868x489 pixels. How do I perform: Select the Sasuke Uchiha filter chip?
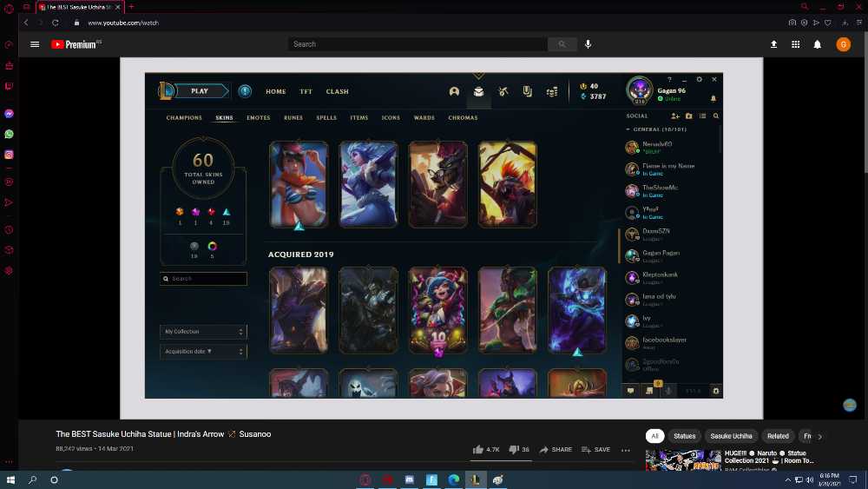(731, 436)
